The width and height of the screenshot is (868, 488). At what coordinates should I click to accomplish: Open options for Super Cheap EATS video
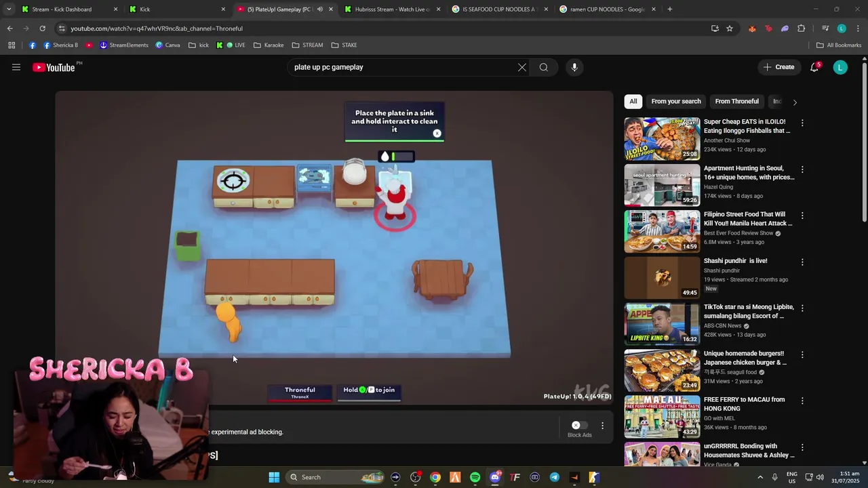point(802,123)
